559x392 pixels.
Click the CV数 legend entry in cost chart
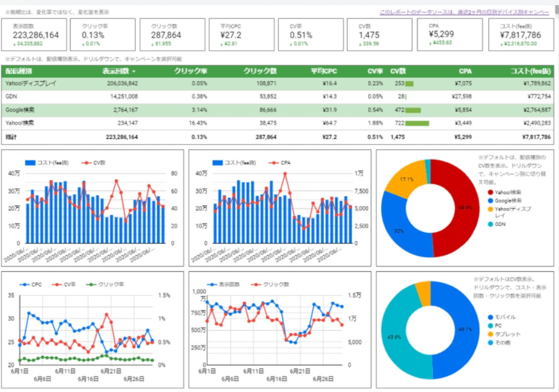tap(93, 163)
